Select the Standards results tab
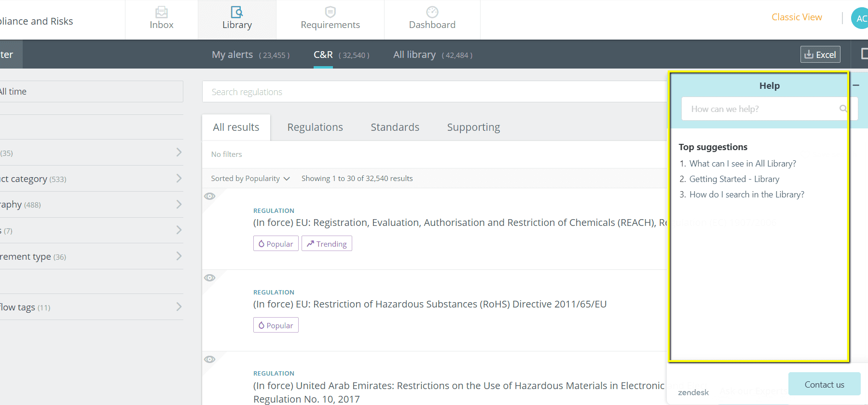 395,127
